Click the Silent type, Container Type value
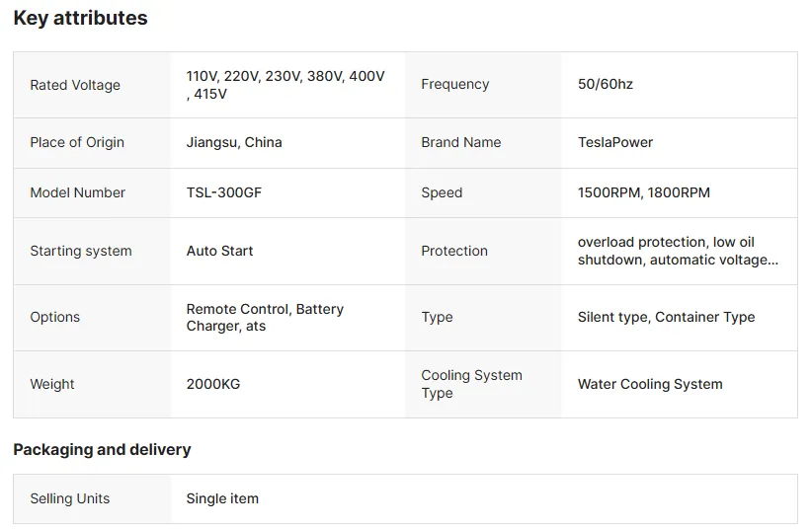This screenshot has height=529, width=812. pyautogui.click(x=666, y=317)
